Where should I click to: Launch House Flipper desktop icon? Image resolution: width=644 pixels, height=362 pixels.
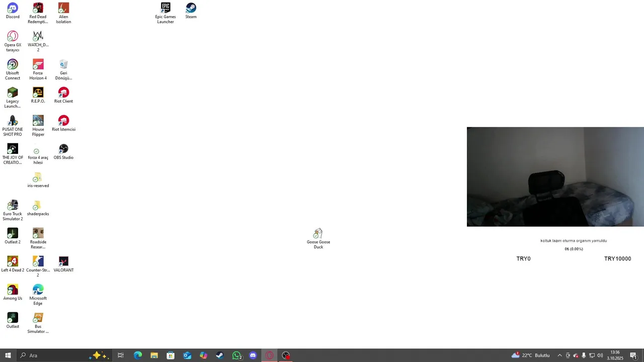(38, 126)
